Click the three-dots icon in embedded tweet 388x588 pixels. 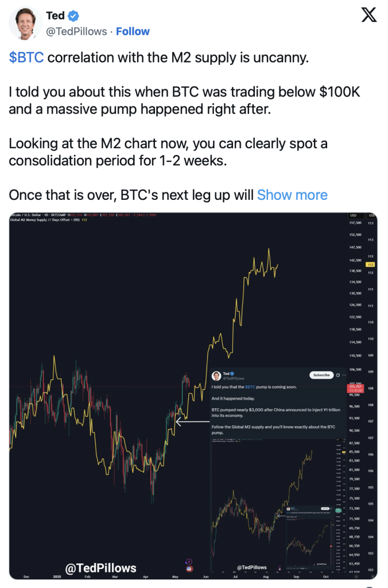tap(344, 375)
